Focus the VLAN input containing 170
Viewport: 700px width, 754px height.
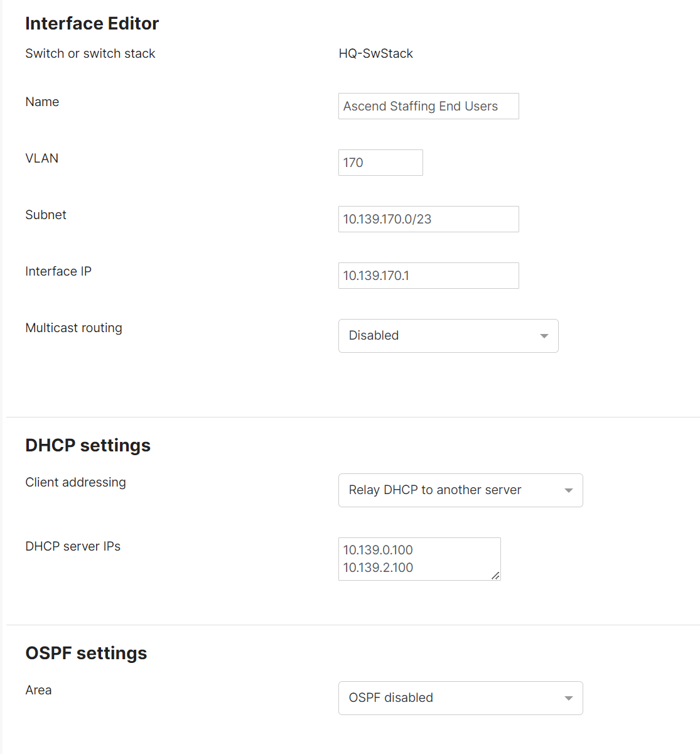pyautogui.click(x=380, y=163)
